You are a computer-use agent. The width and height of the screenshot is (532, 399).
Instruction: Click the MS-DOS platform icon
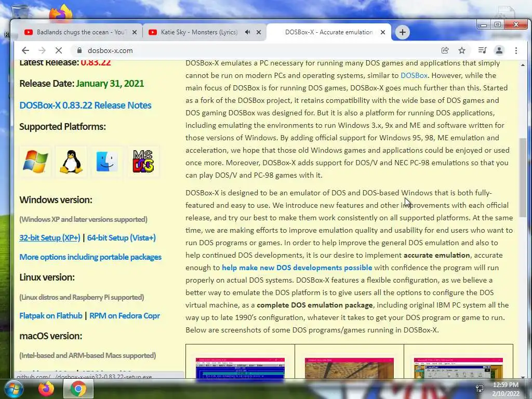click(143, 162)
